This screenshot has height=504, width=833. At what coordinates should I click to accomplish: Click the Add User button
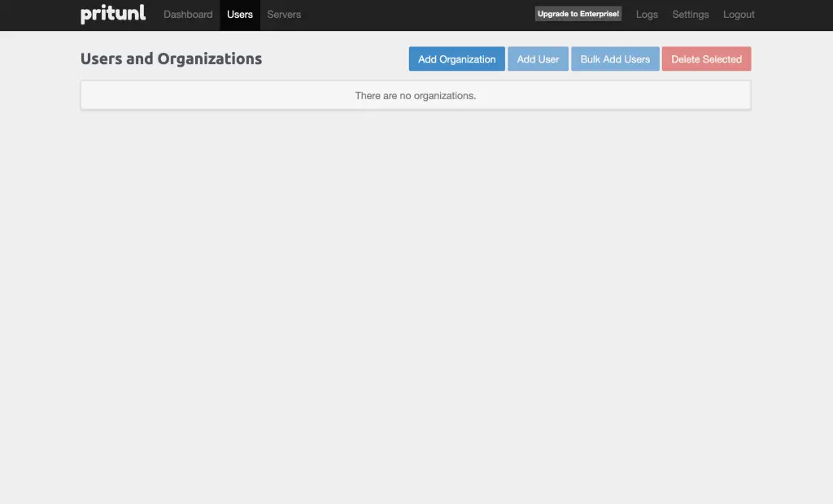[x=538, y=59]
